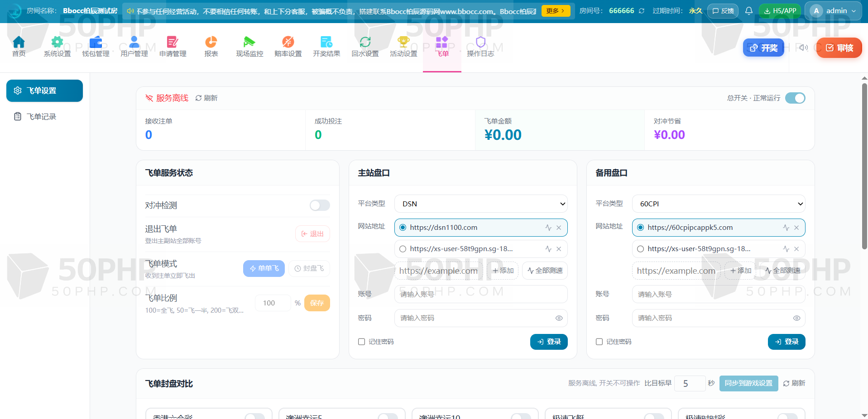This screenshot has width=868, height=419.
Task: Open the 活动设置 trophy icon
Action: (403, 42)
